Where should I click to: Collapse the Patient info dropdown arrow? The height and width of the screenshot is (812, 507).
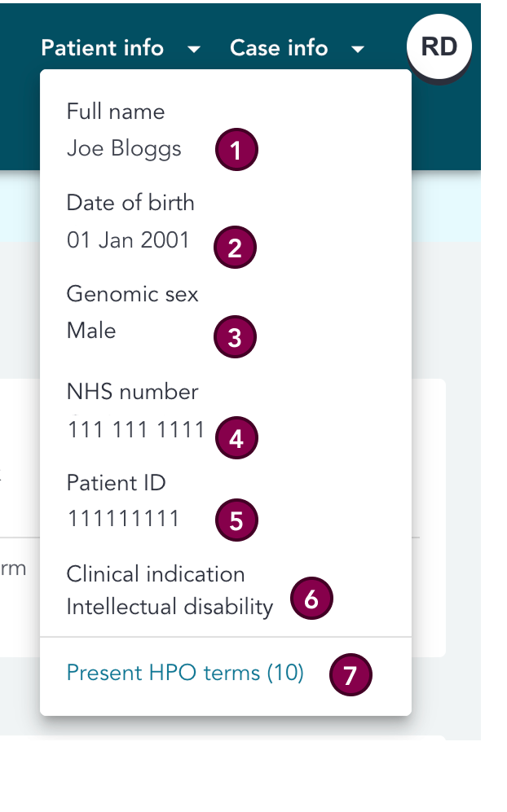(194, 49)
